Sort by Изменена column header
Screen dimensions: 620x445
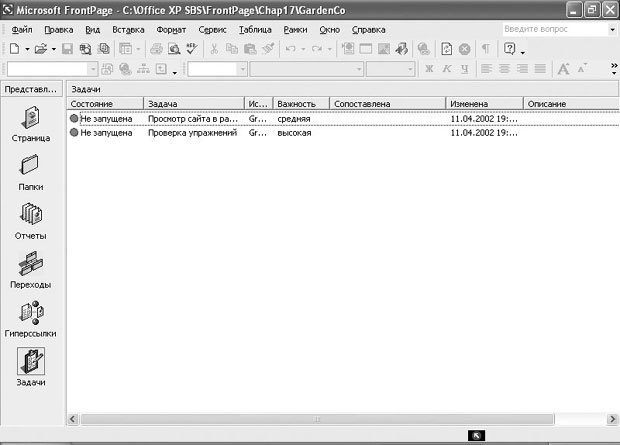click(484, 104)
